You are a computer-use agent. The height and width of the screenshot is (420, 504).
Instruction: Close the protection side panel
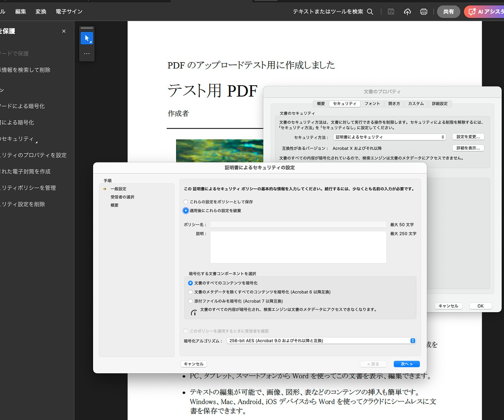64,31
